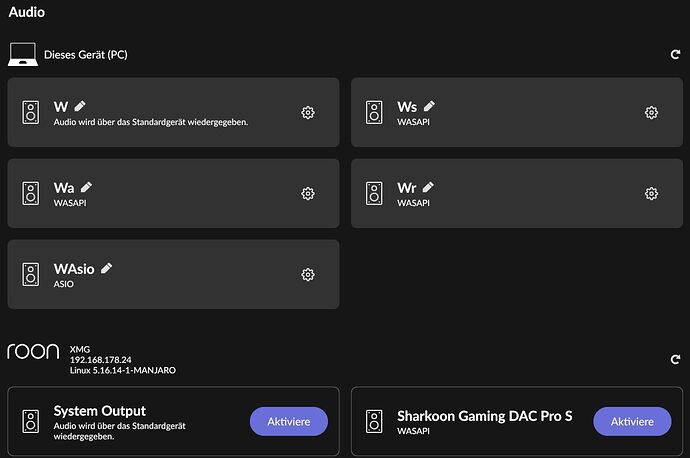Open settings gear for WAsio device
Image resolution: width=690 pixels, height=458 pixels.
pyautogui.click(x=308, y=275)
